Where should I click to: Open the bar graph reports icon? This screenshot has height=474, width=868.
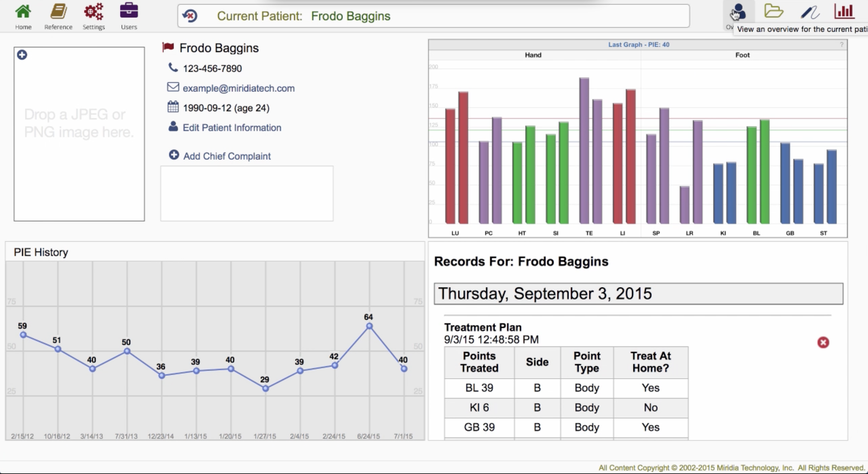(x=844, y=11)
